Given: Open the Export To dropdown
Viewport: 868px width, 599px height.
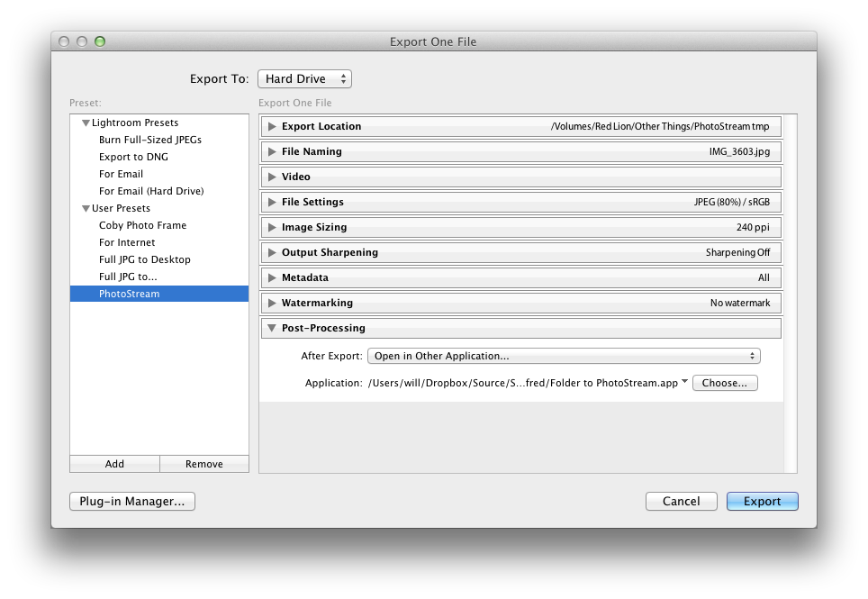Looking at the screenshot, I should 304,79.
